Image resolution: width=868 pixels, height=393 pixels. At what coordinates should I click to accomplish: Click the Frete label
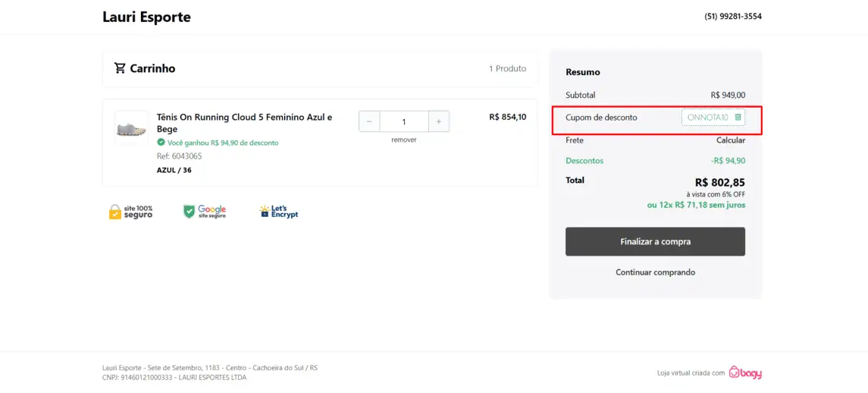point(575,140)
